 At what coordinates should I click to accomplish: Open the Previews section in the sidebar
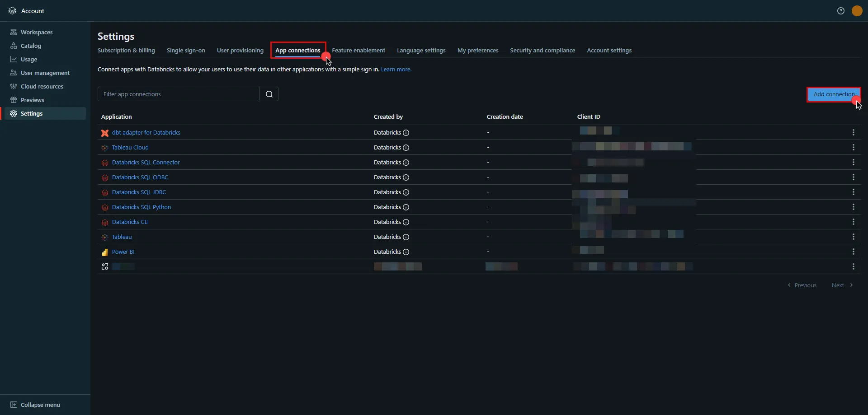[32, 99]
